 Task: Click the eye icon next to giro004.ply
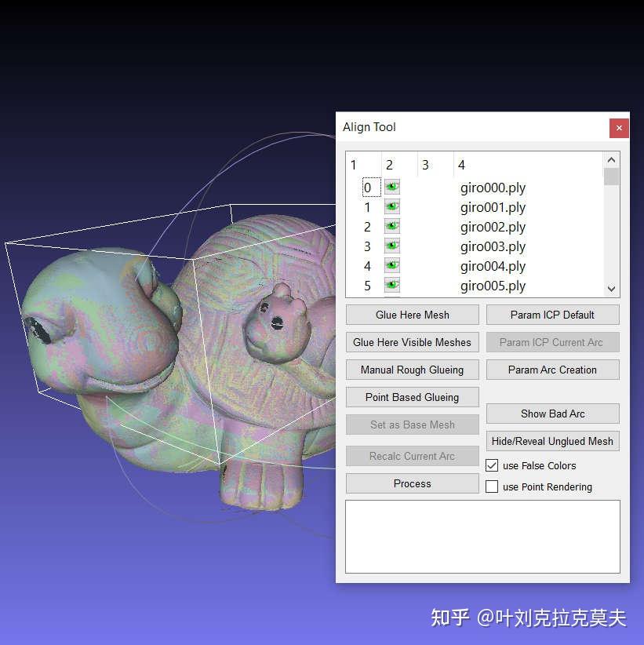tap(391, 265)
